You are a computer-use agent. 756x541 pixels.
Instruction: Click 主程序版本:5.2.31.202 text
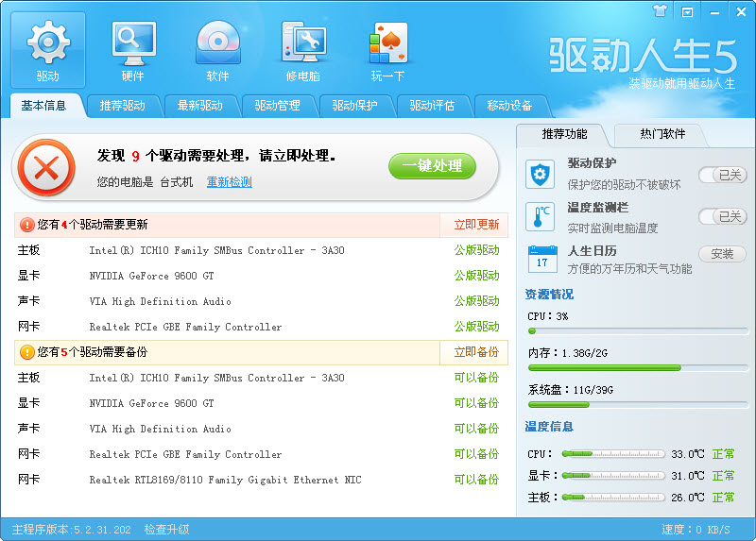[72, 530]
